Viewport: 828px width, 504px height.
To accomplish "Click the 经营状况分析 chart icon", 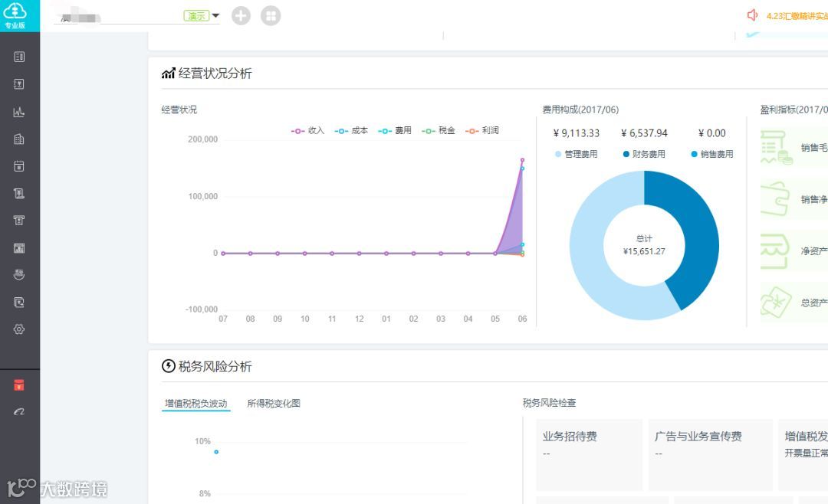I will pyautogui.click(x=168, y=74).
